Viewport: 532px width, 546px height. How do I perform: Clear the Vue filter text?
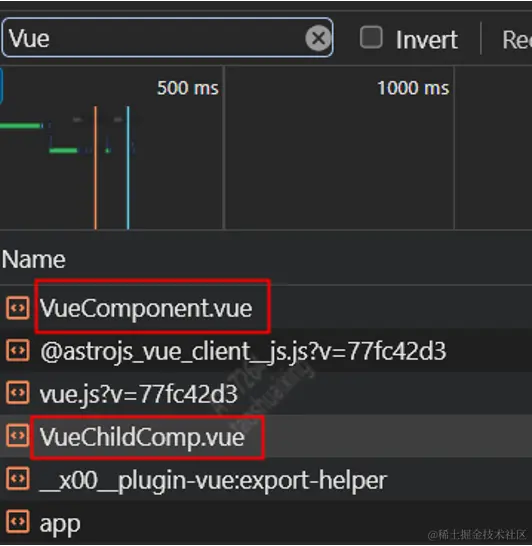coord(318,38)
